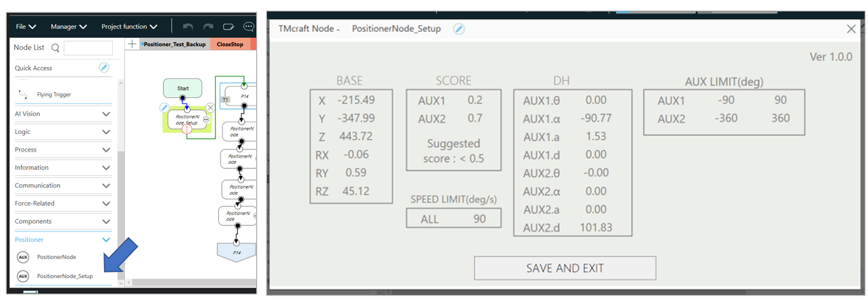
Task: Delete the selected node with X icon
Action: click(x=210, y=108)
